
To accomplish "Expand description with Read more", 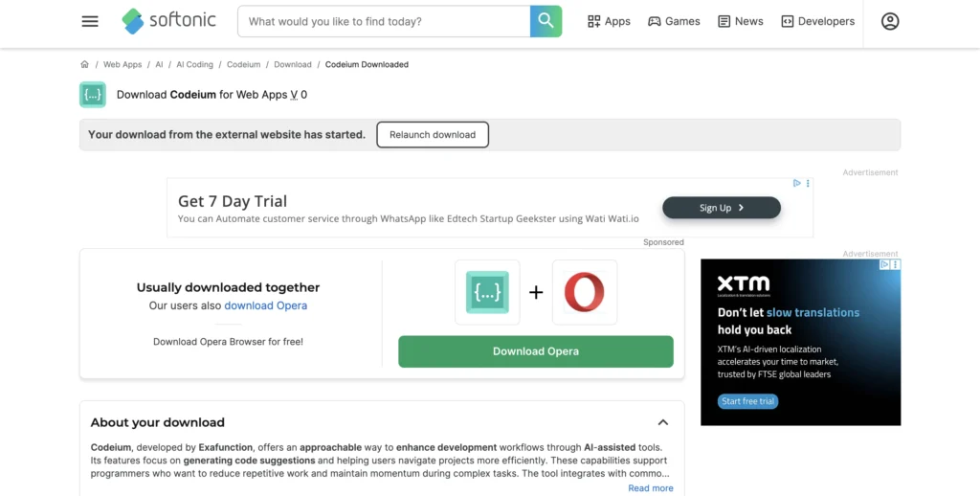I will tap(650, 488).
